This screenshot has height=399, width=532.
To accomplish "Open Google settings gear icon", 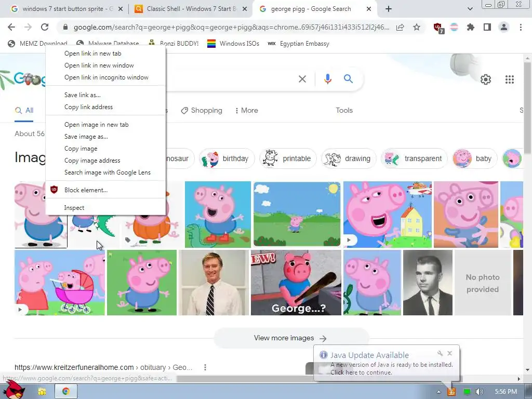I will pos(486,79).
